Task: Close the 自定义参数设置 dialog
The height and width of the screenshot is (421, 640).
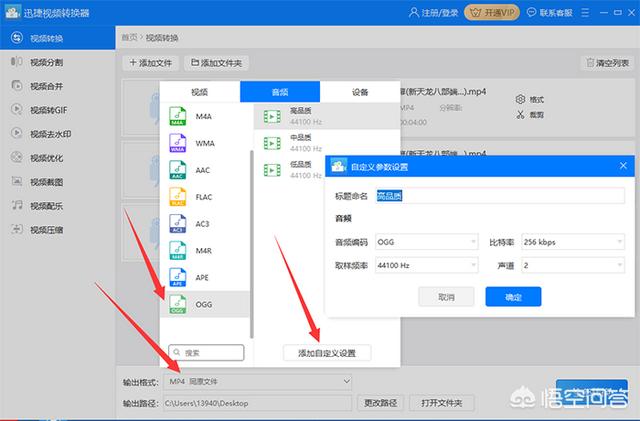Action: point(623,166)
